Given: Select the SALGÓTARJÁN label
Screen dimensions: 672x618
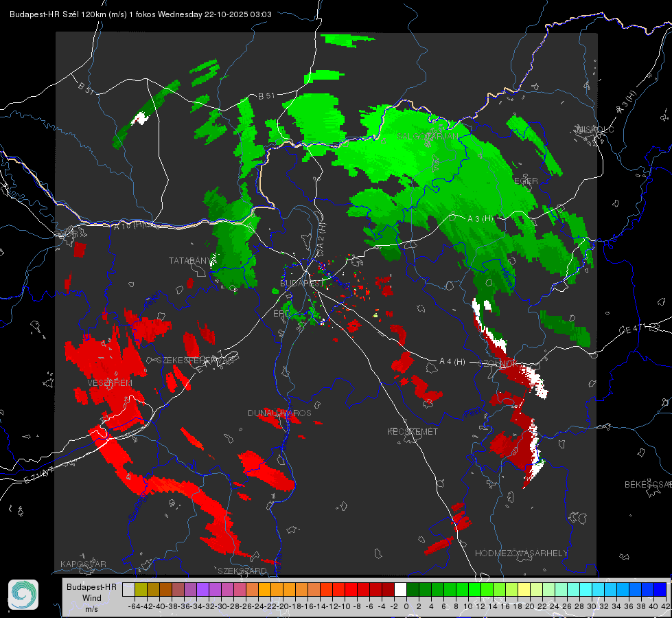Looking at the screenshot, I should [x=427, y=137].
